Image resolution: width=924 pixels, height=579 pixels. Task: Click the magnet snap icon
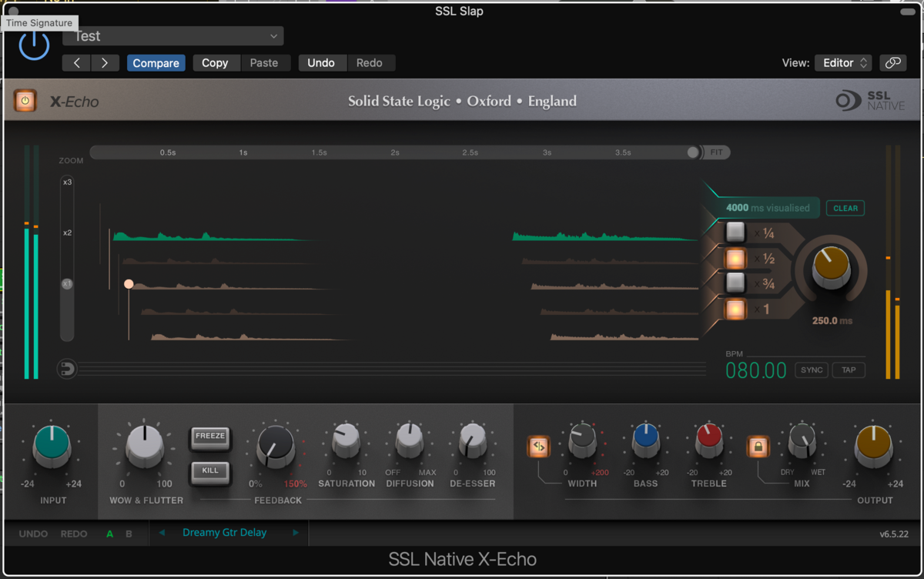point(68,370)
